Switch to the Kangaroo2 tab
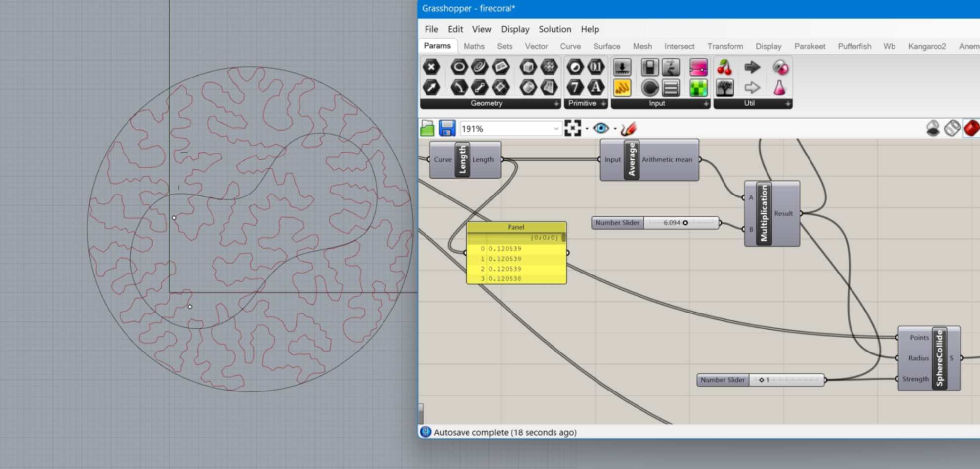The width and height of the screenshot is (980, 469). [927, 46]
